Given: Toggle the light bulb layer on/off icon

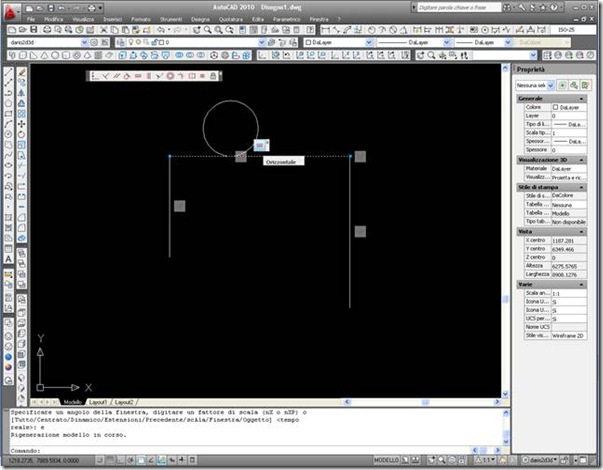Looking at the screenshot, I should click(x=131, y=42).
